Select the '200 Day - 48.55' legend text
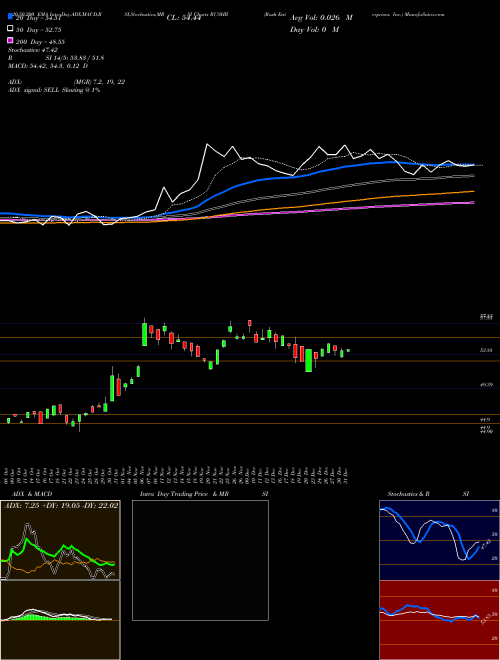500x660 pixels. (40, 42)
